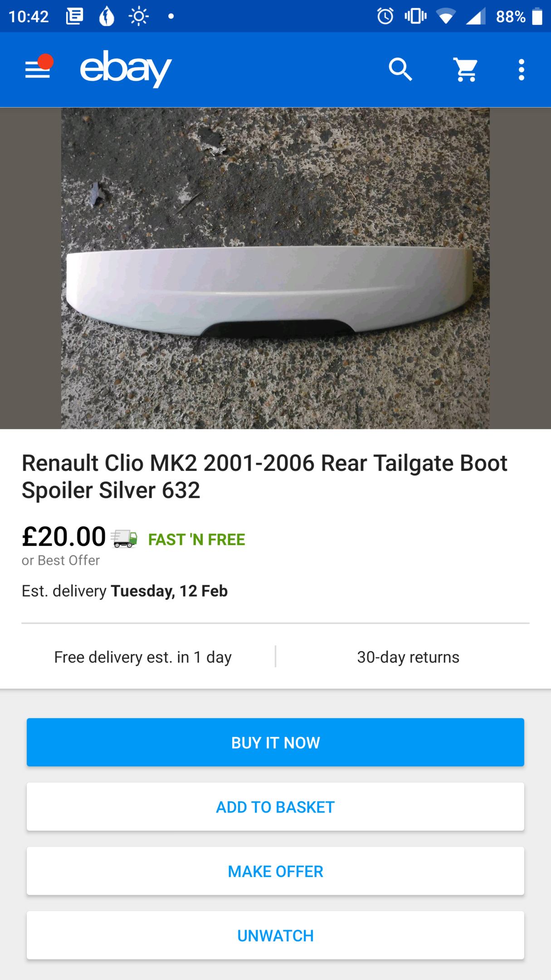Open the hamburger navigation menu

click(38, 69)
